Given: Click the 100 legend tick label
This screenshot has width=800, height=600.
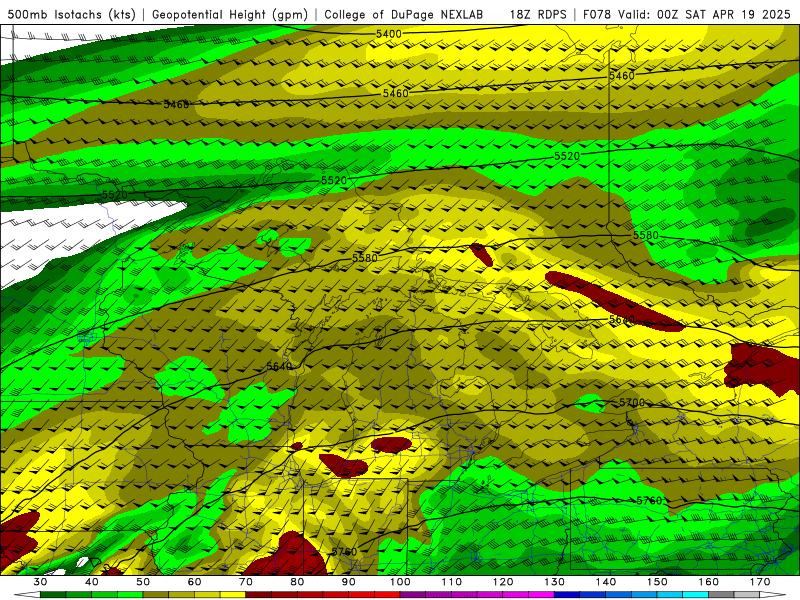Looking at the screenshot, I should pos(400,582).
